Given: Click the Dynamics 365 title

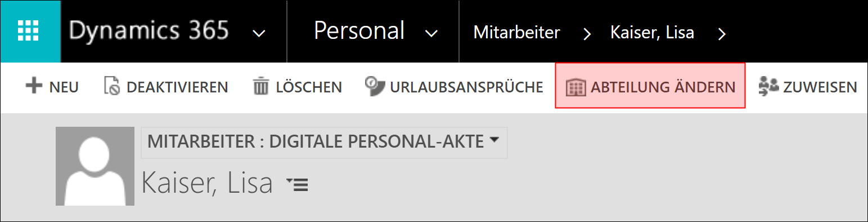Looking at the screenshot, I should pos(149,30).
